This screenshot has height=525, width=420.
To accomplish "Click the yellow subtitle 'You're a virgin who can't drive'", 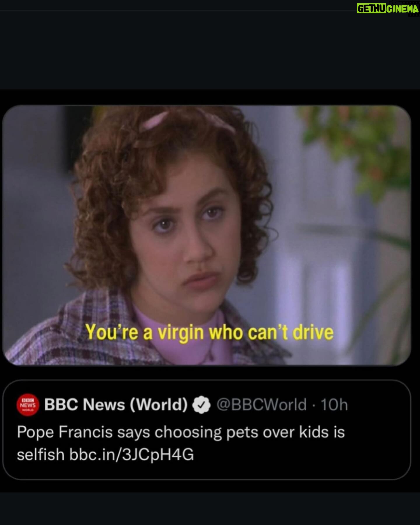I will tap(209, 332).
